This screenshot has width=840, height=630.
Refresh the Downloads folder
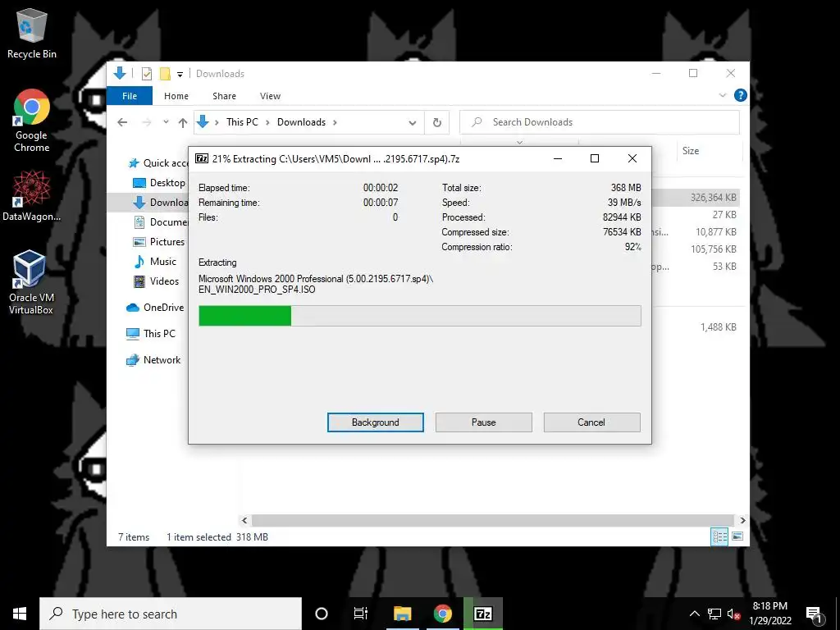point(436,123)
